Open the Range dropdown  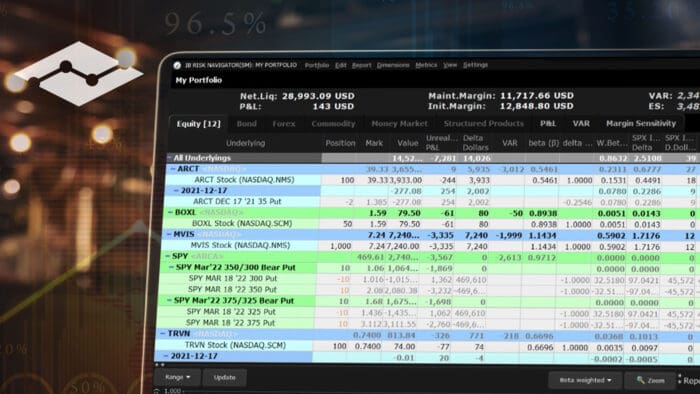click(177, 377)
